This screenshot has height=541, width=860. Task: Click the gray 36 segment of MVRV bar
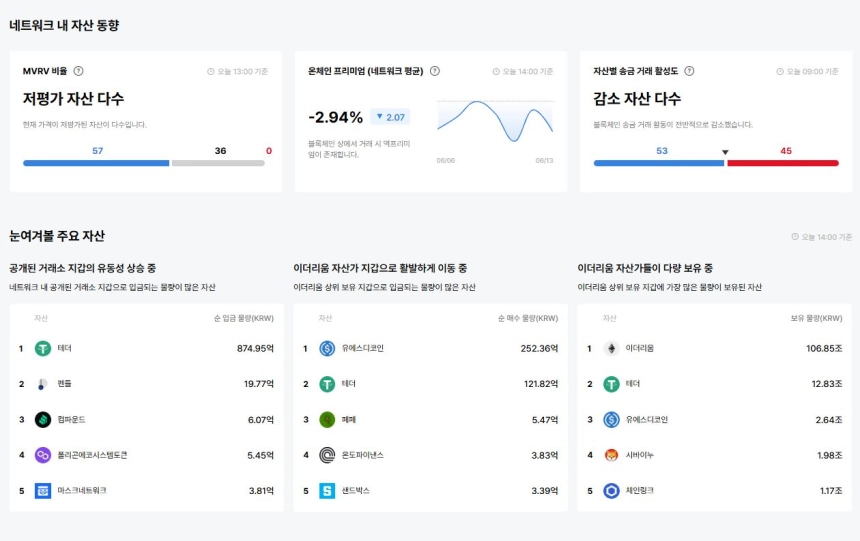point(218,163)
